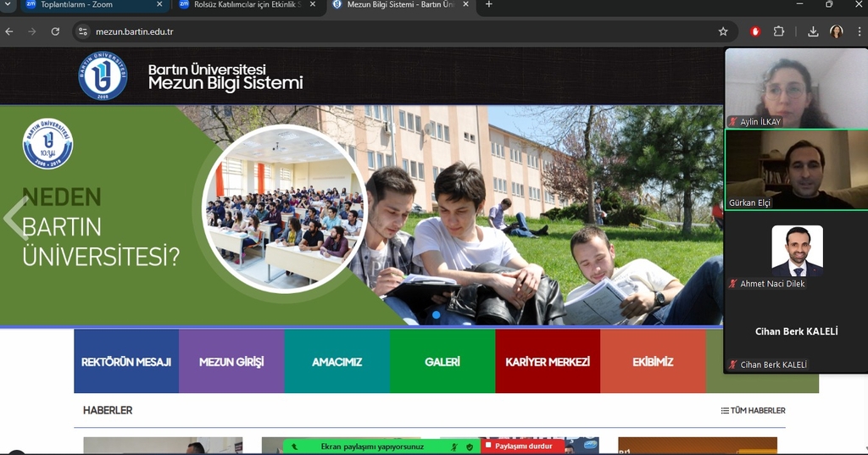Go back to the previous browser page

[x=9, y=31]
